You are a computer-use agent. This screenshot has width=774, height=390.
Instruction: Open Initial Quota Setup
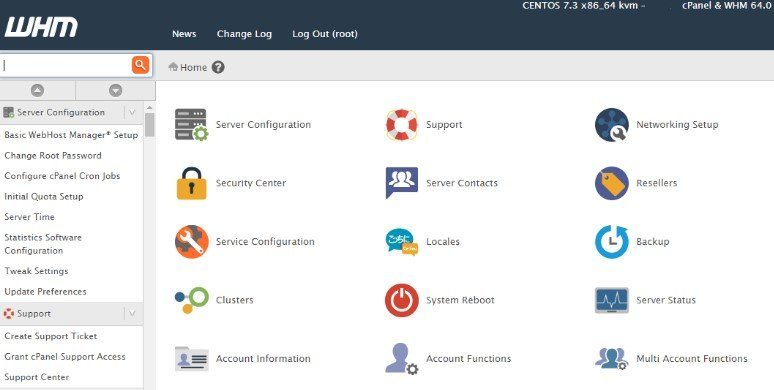[x=43, y=196]
